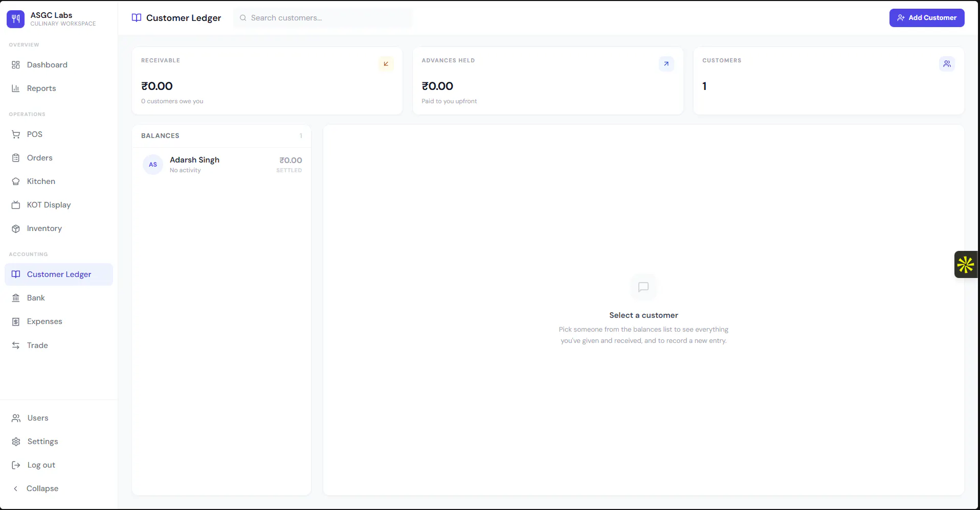Screen dimensions: 980x510
Task: Click the ₹0.00 Advances Held amount
Action: 437,86
